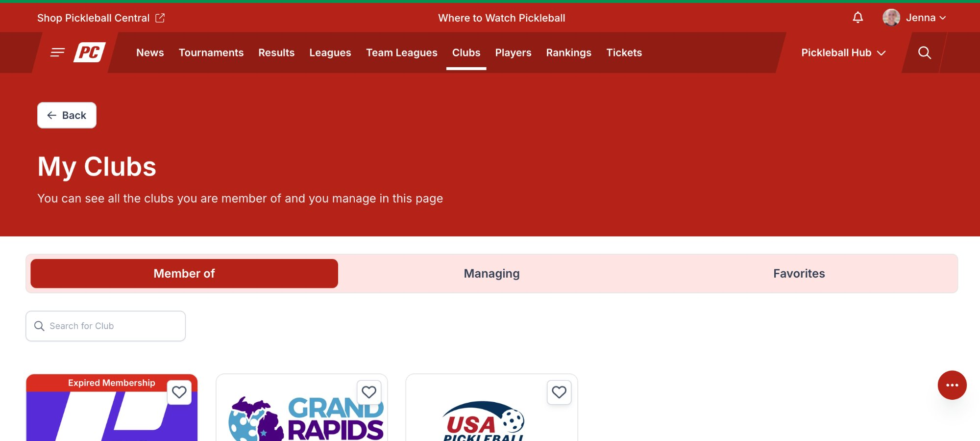Click the Back button

point(67,115)
